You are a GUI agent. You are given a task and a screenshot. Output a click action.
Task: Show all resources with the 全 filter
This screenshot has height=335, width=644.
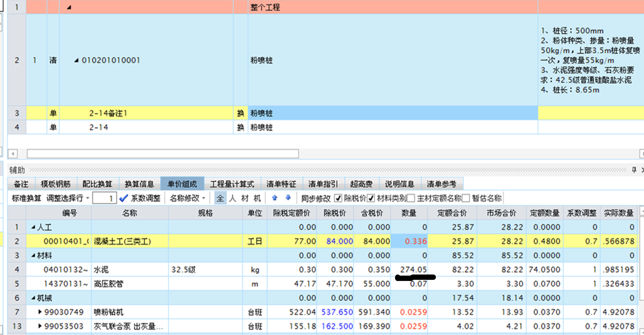(x=220, y=198)
